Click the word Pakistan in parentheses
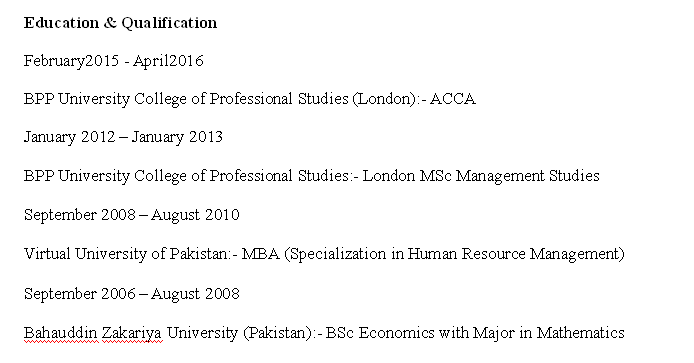This screenshot has height=363, width=694. (x=278, y=333)
